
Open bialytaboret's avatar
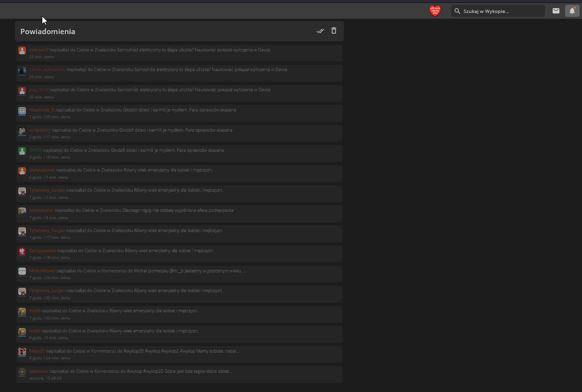pyautogui.click(x=22, y=171)
